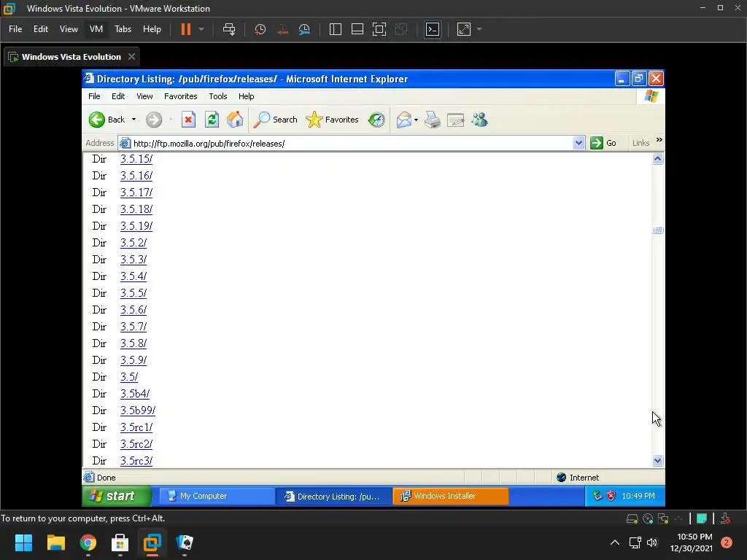Click the Go arrow button
This screenshot has width=747, height=560.
pos(603,143)
